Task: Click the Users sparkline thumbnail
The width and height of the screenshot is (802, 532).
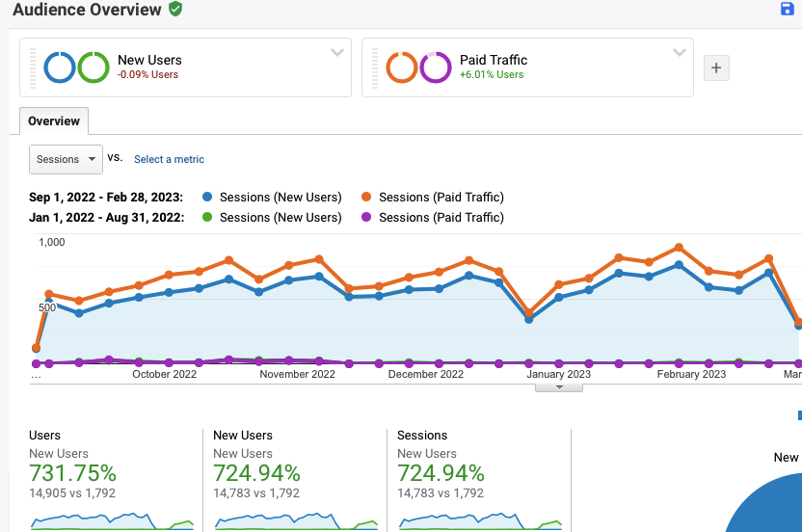Action: [x=112, y=520]
